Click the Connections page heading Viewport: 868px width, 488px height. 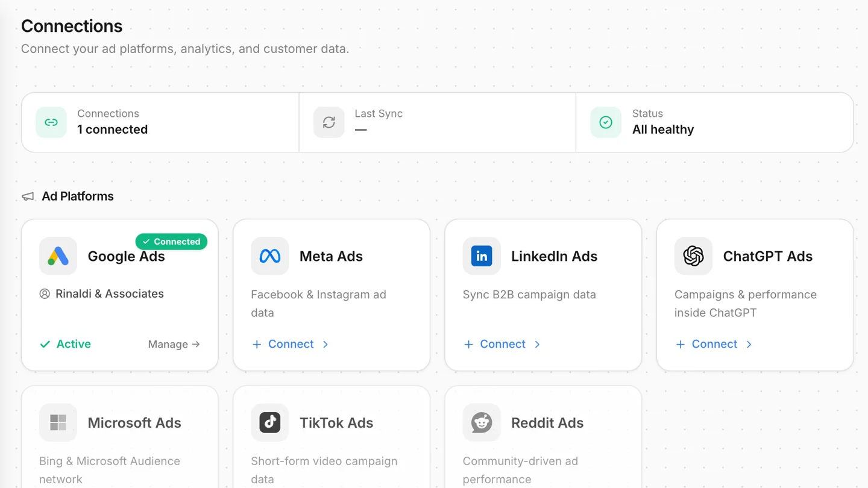tap(72, 26)
